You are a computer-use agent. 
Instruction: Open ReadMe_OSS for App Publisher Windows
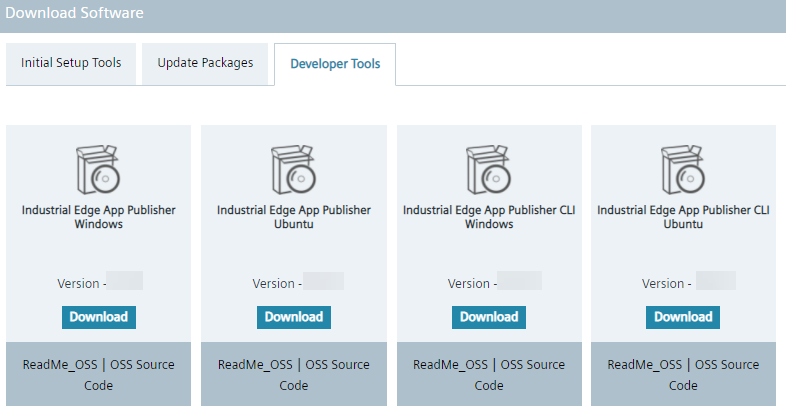[60, 365]
